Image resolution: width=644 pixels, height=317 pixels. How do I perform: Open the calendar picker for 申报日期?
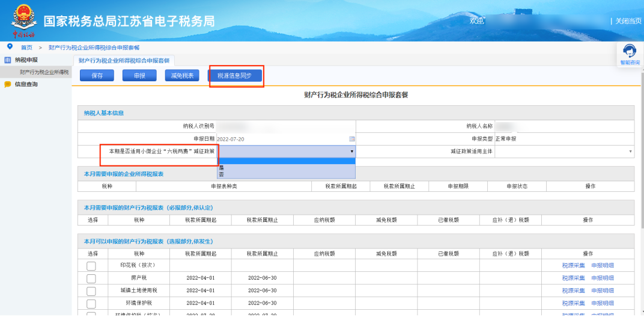[x=351, y=139]
